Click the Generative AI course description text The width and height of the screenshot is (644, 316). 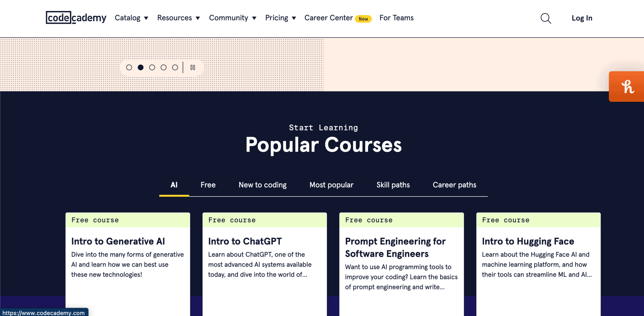128,264
